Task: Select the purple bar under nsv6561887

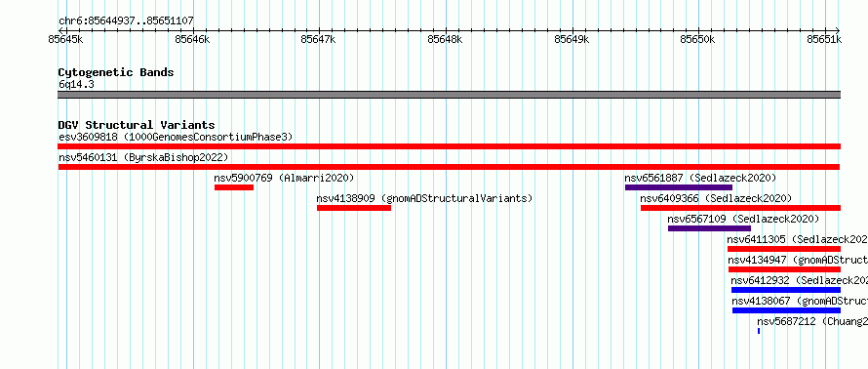Action: click(679, 187)
